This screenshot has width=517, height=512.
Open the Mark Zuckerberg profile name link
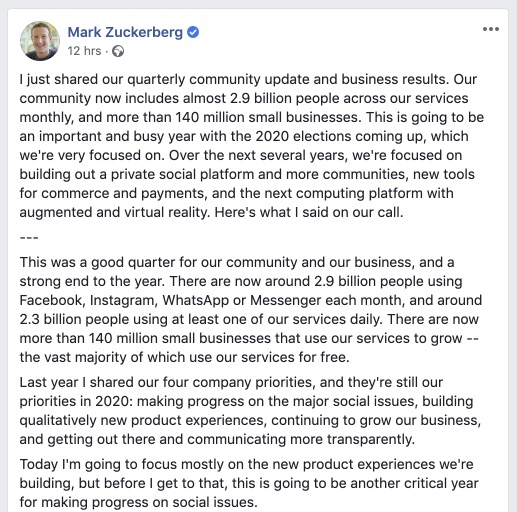click(125, 32)
